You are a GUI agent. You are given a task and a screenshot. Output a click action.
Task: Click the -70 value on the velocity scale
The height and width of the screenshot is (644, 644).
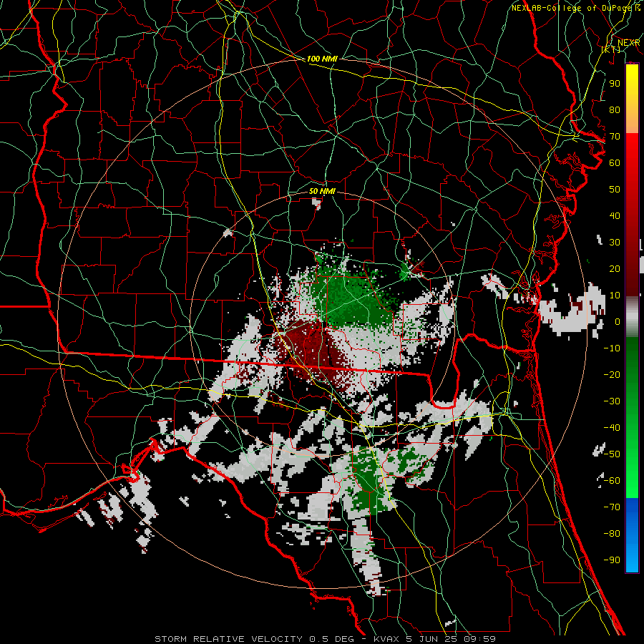click(x=612, y=507)
